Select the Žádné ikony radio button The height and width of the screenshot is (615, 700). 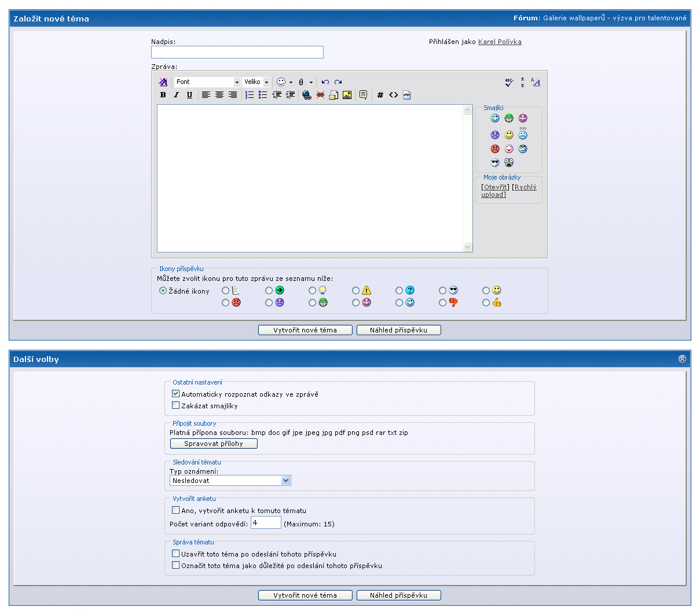[163, 291]
